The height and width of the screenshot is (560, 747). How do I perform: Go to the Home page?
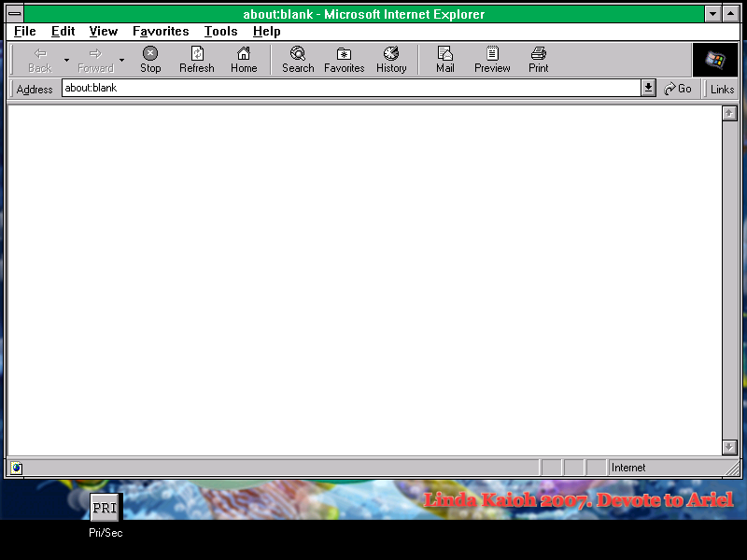point(244,60)
